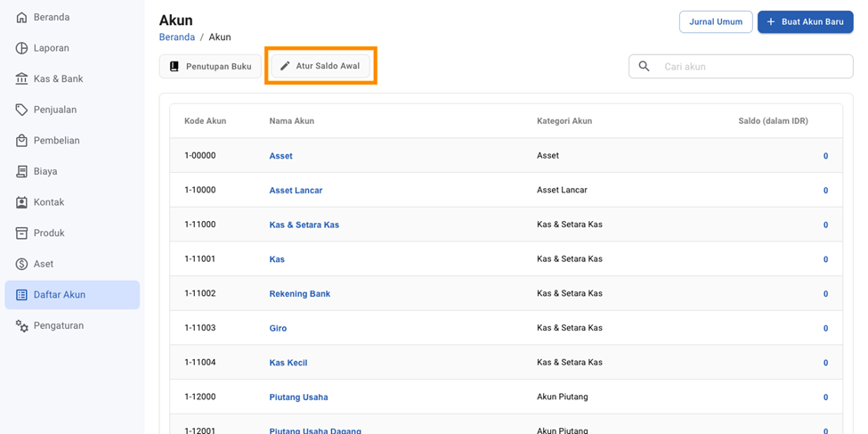This screenshot has height=434, width=868.
Task: Open the Pengaturan menu item
Action: (59, 326)
